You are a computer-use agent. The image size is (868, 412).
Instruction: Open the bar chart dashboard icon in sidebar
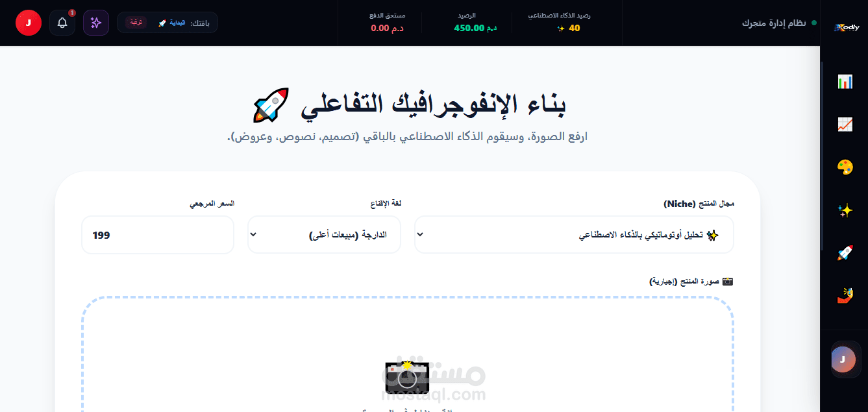coord(845,82)
